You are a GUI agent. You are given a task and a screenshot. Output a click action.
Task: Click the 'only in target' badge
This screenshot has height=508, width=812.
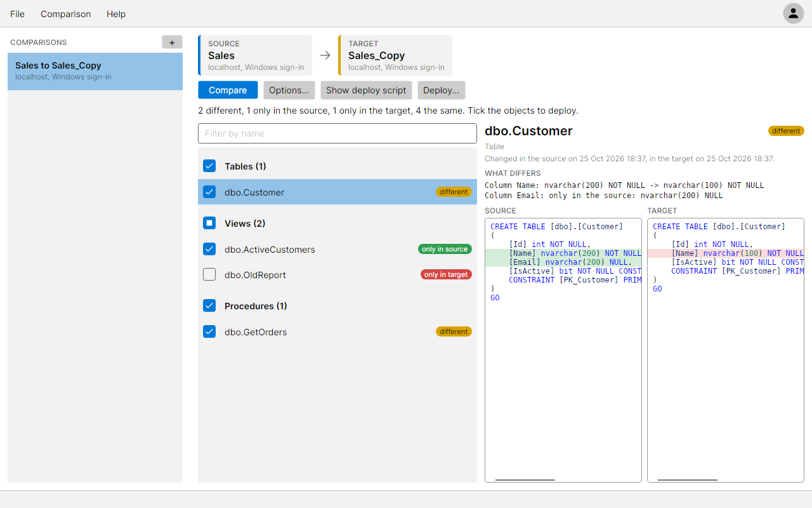[x=446, y=274]
